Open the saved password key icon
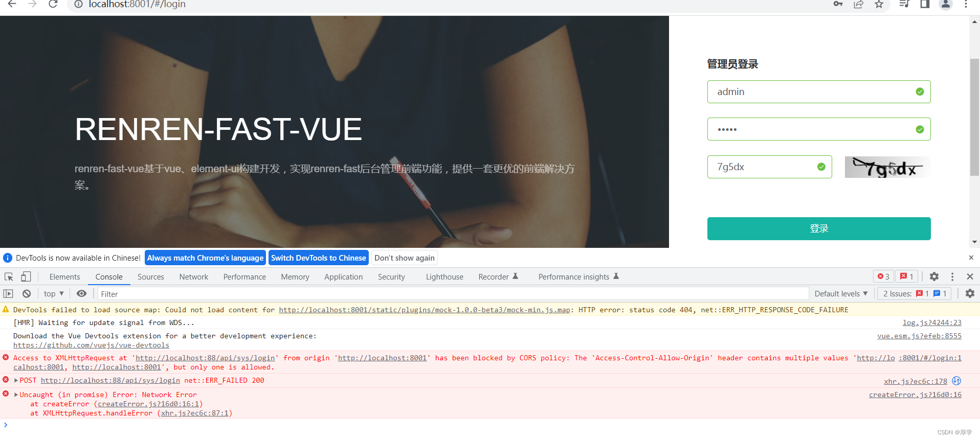This screenshot has height=440, width=980. click(x=838, y=4)
